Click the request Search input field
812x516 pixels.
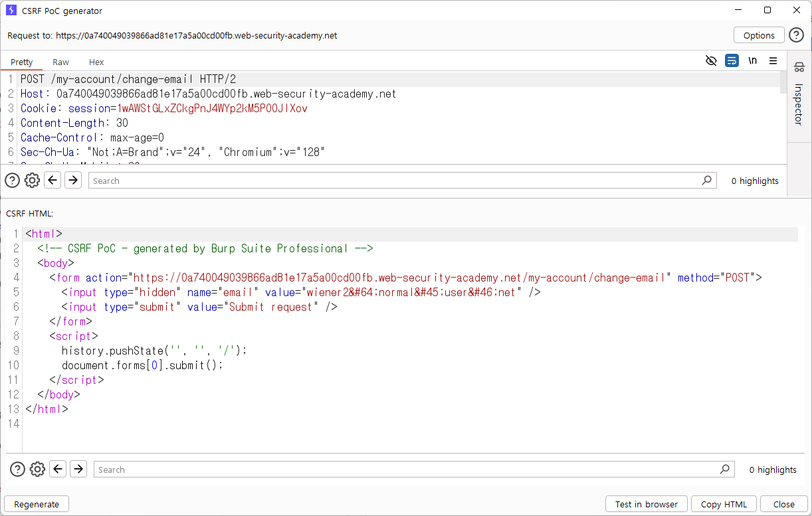click(402, 181)
